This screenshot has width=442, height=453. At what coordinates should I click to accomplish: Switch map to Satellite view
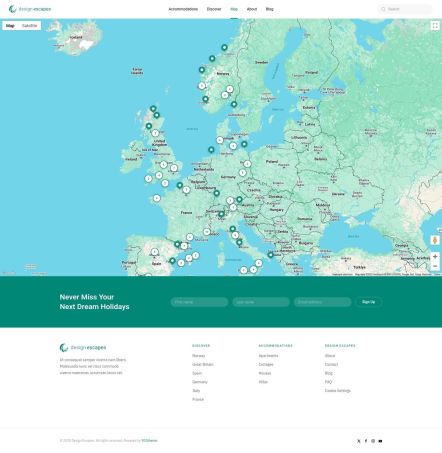[x=30, y=26]
